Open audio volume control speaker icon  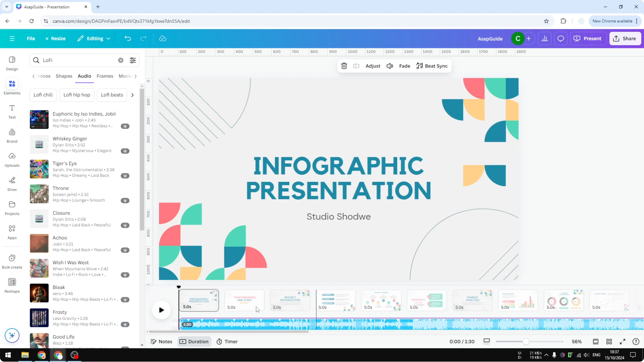pos(390,66)
